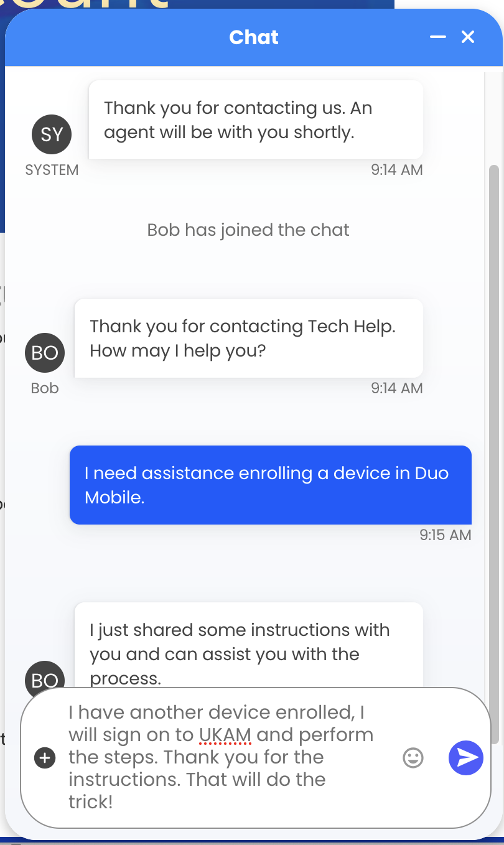Click the system "agent will be with you" message

coord(256,119)
